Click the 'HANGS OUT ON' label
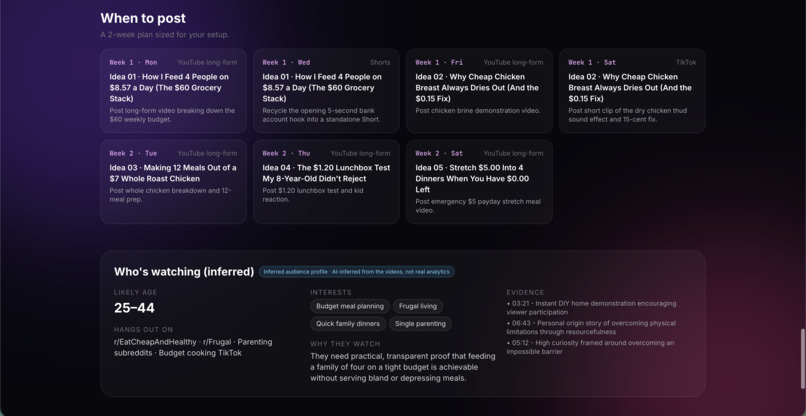806x416 pixels. pos(143,330)
